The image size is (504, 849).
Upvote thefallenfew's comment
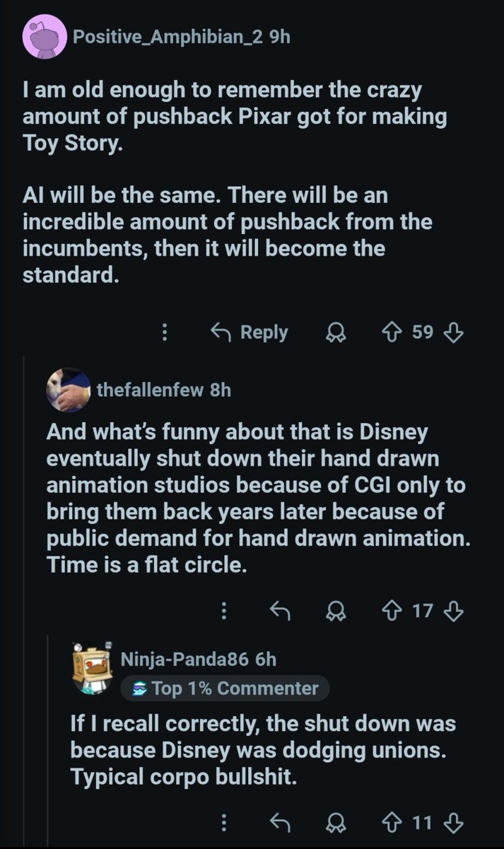391,611
